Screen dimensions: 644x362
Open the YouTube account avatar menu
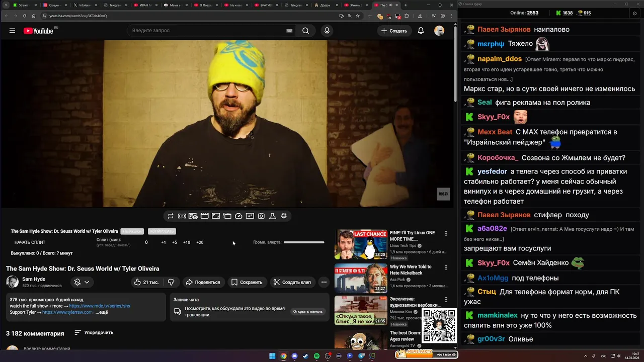pyautogui.click(x=439, y=31)
